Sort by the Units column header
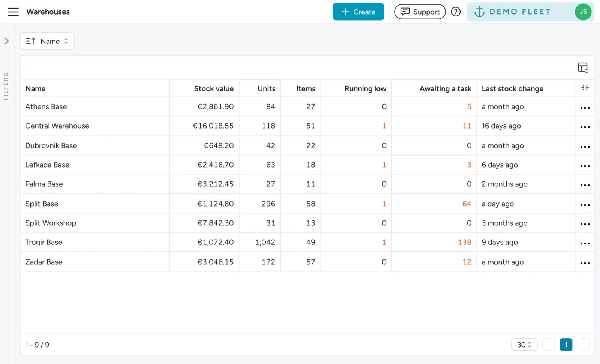 (x=266, y=88)
